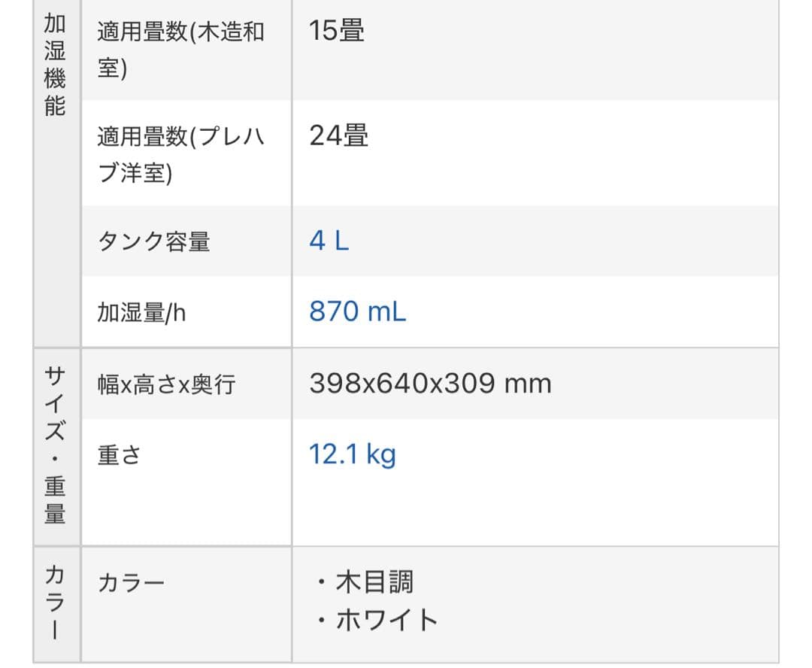
Task: Click the タンク容量 row label
Action: (153, 241)
